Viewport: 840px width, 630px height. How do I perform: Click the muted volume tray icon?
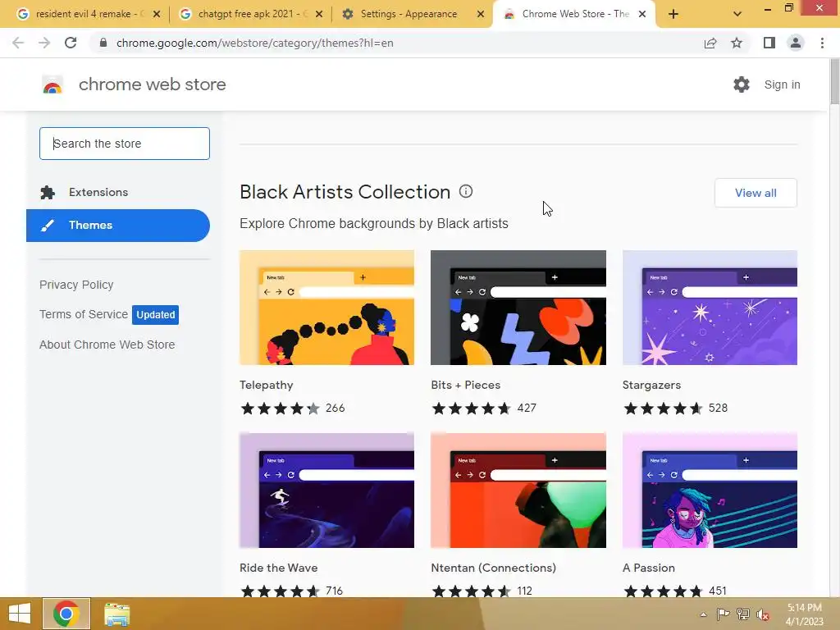pyautogui.click(x=763, y=615)
